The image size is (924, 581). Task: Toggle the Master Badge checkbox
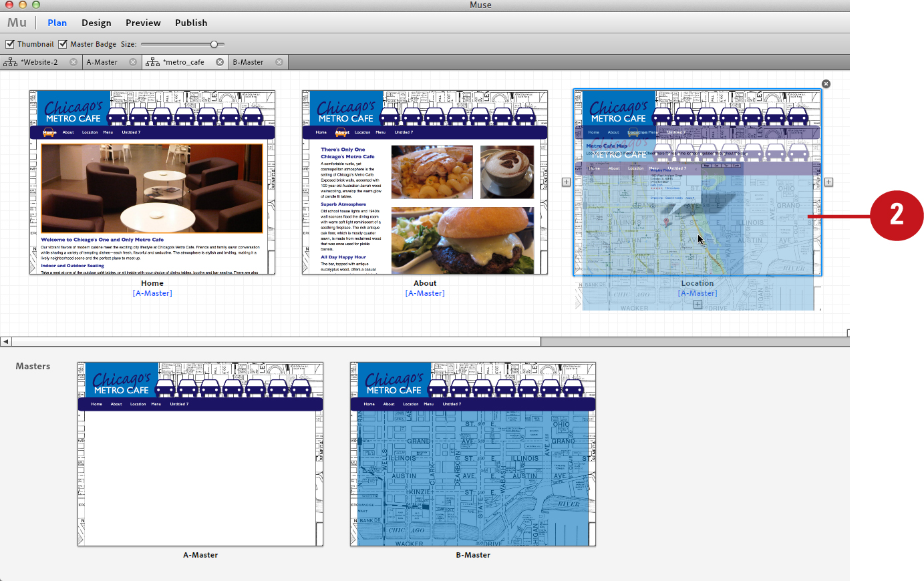tap(63, 44)
